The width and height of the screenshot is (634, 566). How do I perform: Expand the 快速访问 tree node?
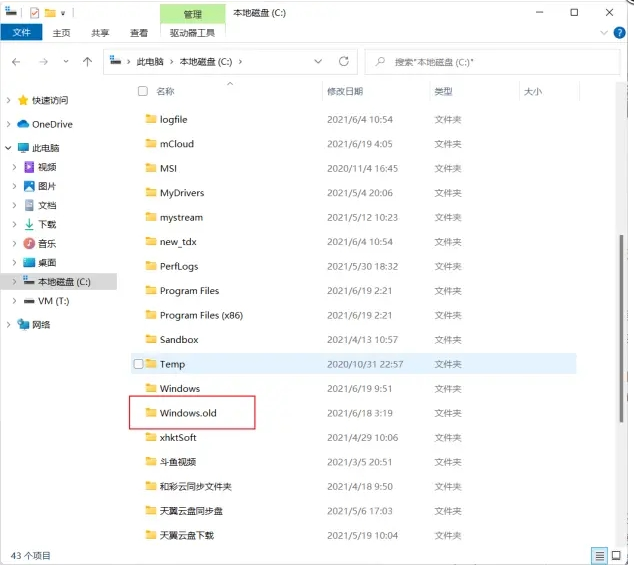click(9, 100)
